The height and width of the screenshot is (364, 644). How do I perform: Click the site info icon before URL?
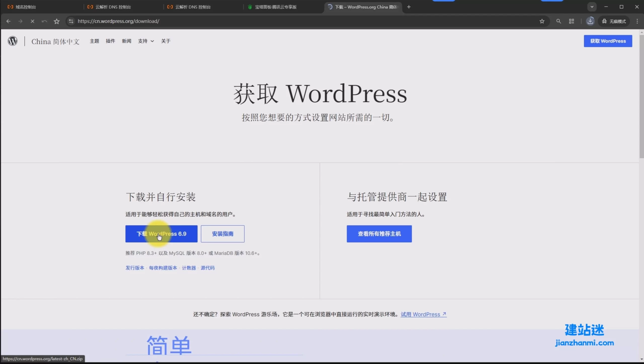(x=71, y=21)
